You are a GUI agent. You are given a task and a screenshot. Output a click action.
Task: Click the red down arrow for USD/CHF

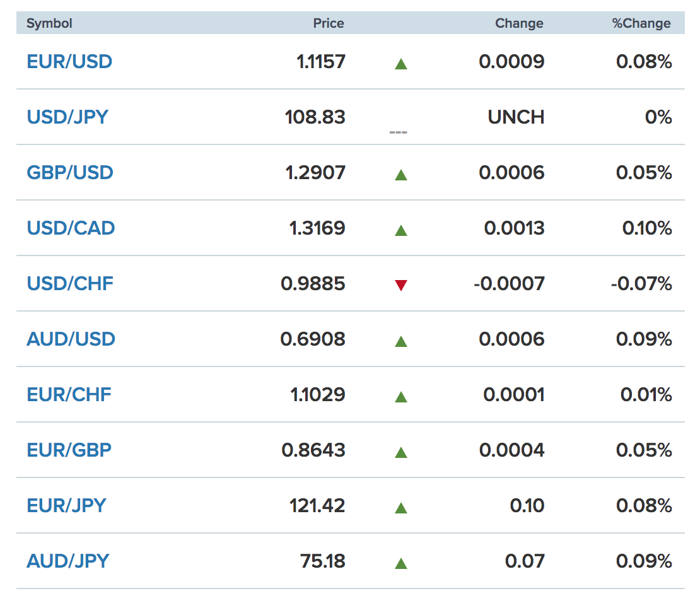(401, 285)
